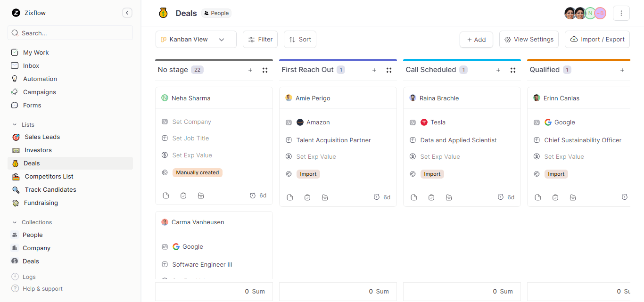
Task: Open the Track Candidates list
Action: click(x=49, y=189)
